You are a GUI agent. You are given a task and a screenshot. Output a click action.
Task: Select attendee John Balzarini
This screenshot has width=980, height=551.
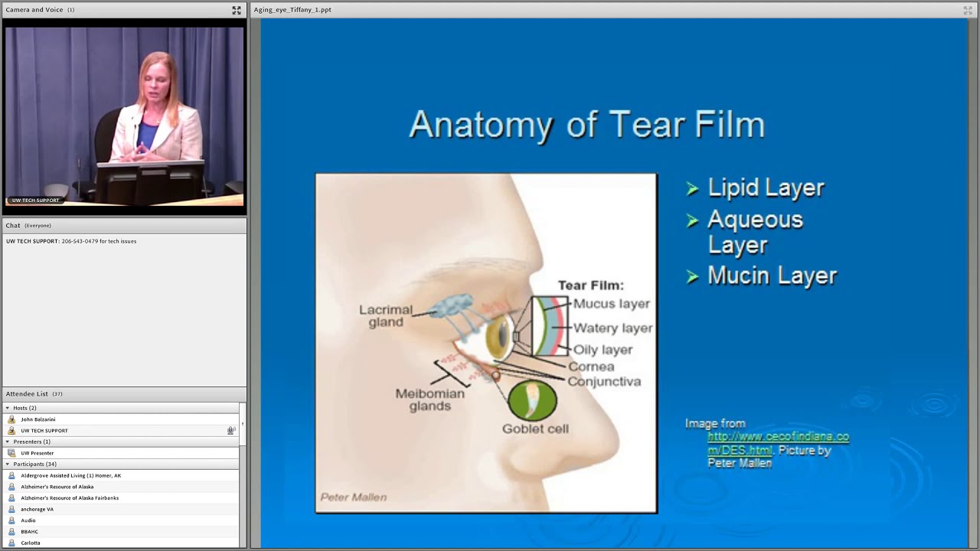(x=38, y=419)
